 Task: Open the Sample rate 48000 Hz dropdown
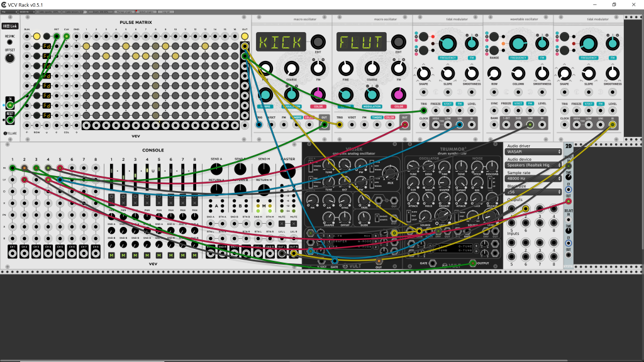533,178
